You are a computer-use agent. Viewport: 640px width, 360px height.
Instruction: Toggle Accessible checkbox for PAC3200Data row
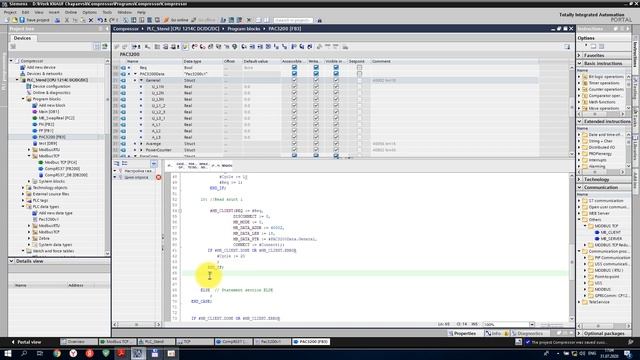tap(294, 73)
